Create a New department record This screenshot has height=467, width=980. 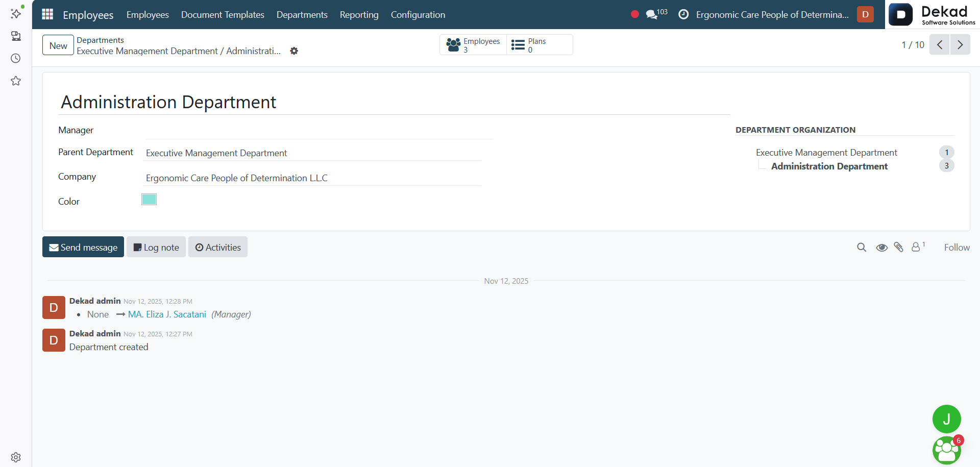click(x=58, y=45)
